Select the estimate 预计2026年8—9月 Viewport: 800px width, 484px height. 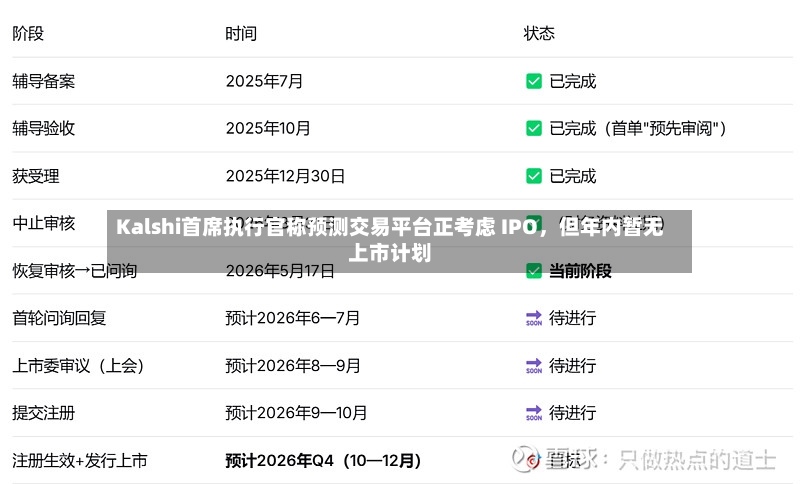click(x=293, y=366)
